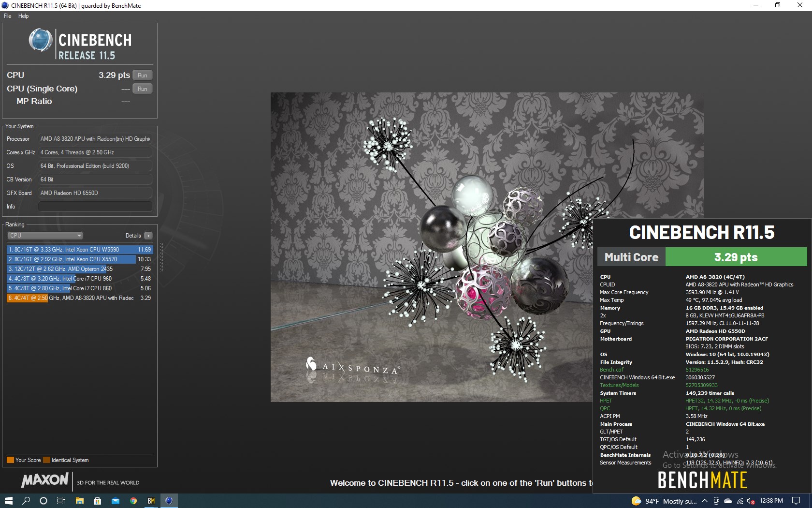The image size is (812, 508).
Task: Click the Meet Now tray icon
Action: point(716,501)
